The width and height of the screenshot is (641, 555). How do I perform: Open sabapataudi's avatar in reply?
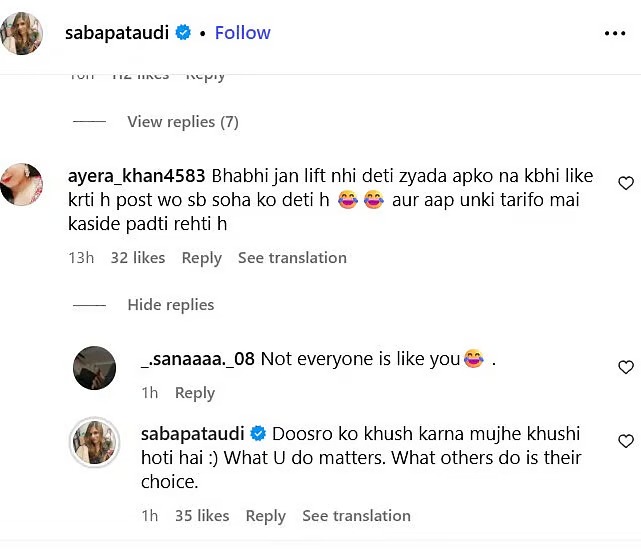(95, 442)
